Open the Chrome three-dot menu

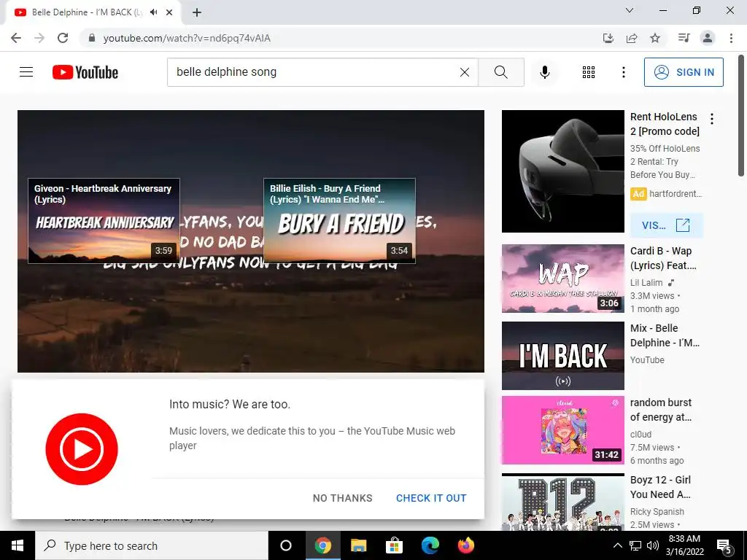coord(731,38)
